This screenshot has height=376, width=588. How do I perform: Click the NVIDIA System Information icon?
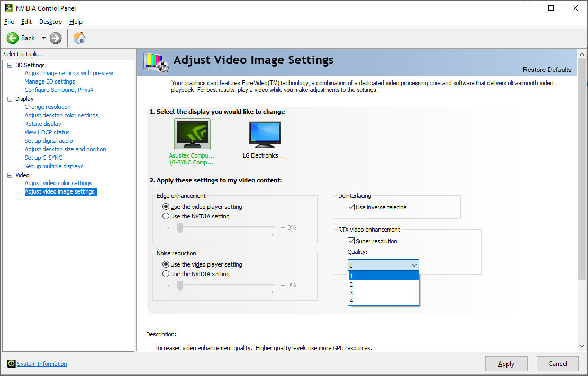pos(11,364)
